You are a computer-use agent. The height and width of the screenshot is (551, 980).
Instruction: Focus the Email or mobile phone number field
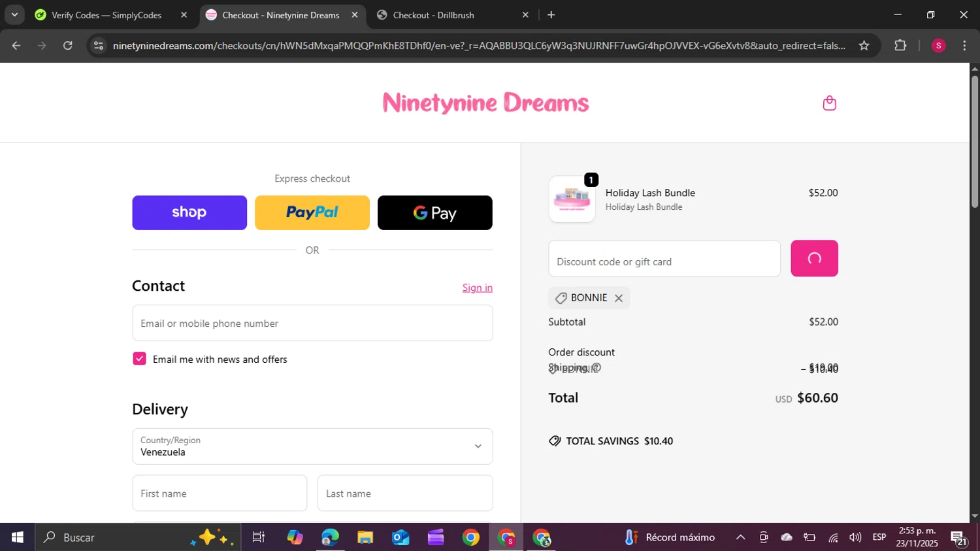pyautogui.click(x=312, y=323)
